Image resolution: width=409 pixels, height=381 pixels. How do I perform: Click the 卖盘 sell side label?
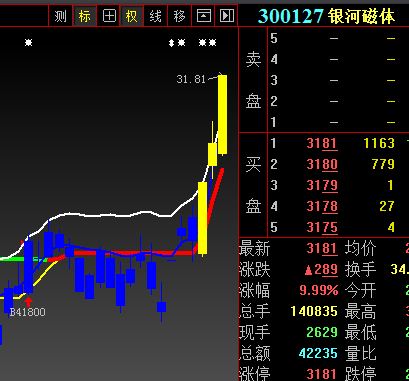253,81
